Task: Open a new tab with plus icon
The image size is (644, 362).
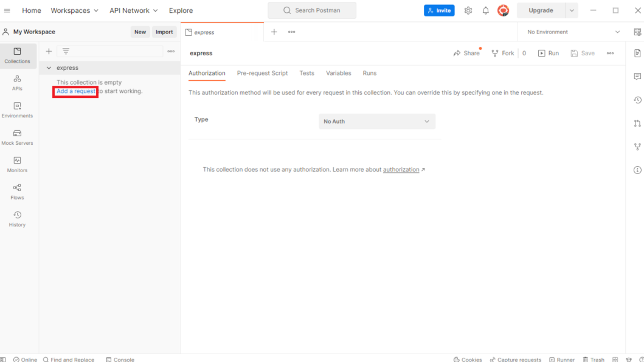Action: tap(274, 32)
